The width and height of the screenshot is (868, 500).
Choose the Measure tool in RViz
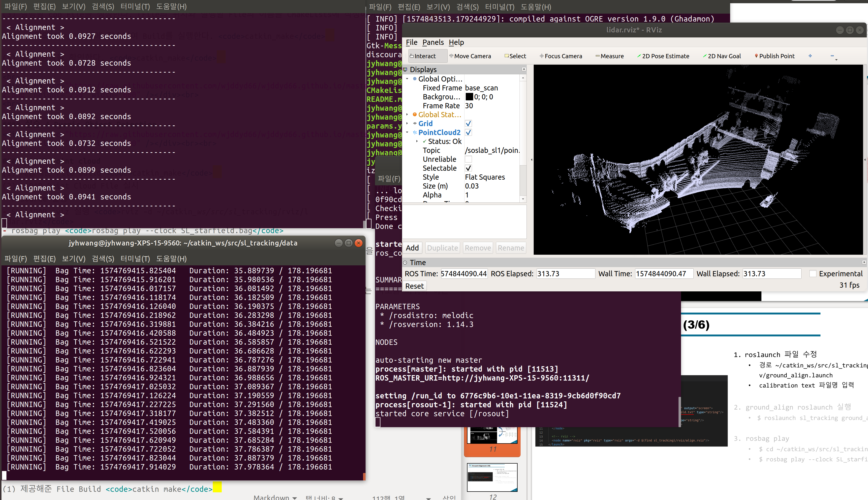pos(609,56)
